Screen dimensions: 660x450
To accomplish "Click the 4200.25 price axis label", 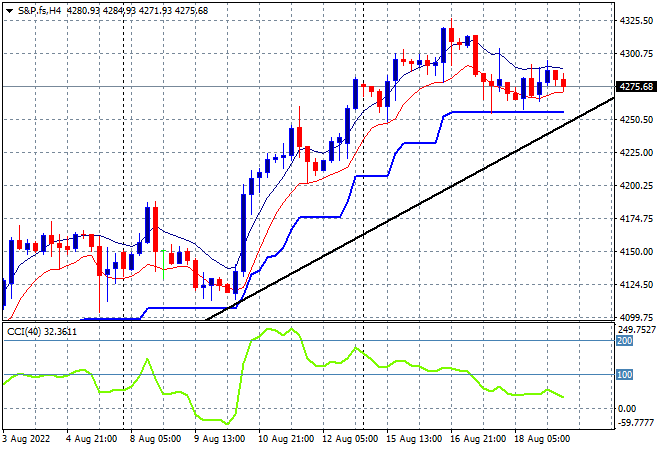I will pos(636,186).
